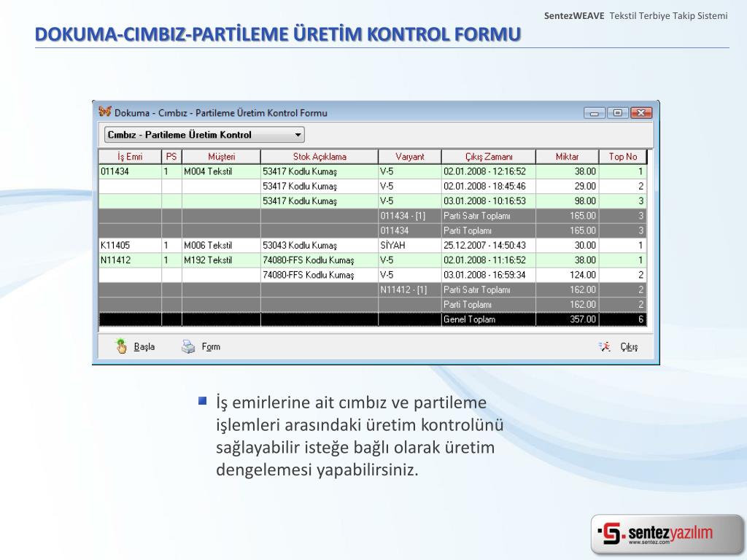Minimize the Üretim Kontrol Formu window
Screen dimensions: 747x560
click(x=594, y=113)
